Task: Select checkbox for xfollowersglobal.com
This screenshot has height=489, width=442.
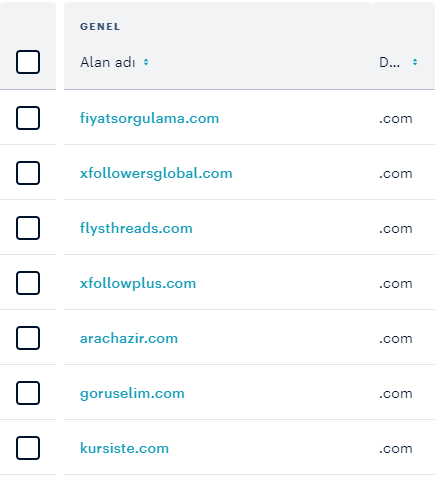Action: coord(28,173)
